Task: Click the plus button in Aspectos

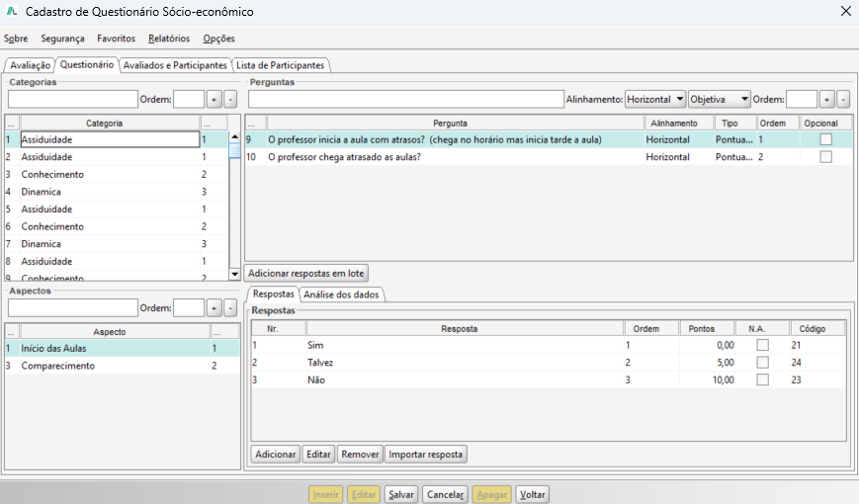Action: pyautogui.click(x=214, y=308)
